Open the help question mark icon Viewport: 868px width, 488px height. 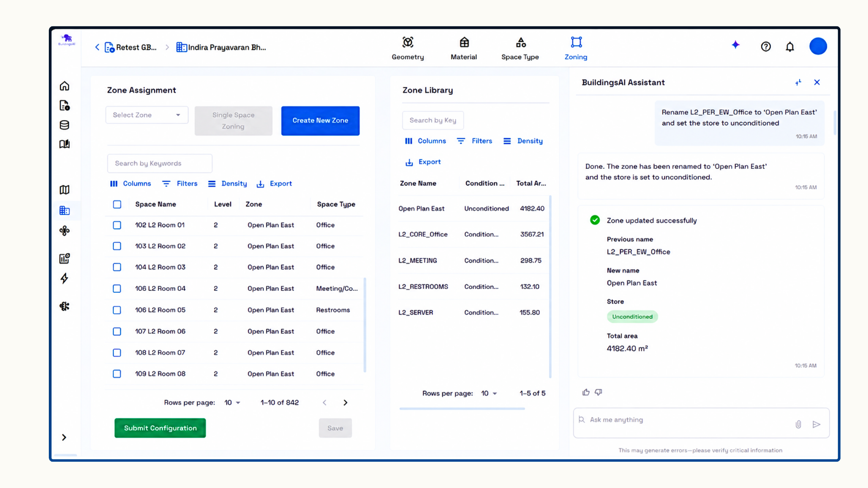click(x=766, y=47)
